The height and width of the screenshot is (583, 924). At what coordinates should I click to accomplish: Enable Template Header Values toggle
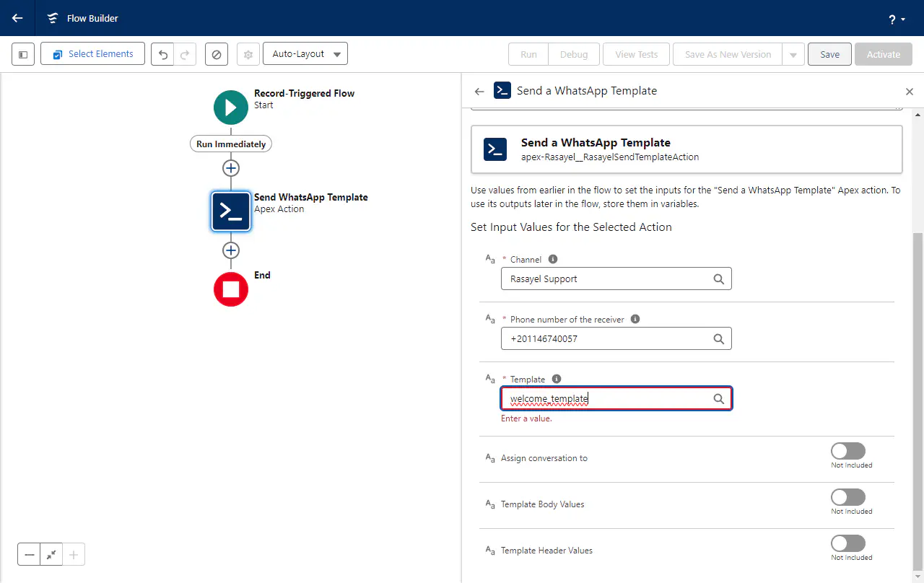(848, 543)
